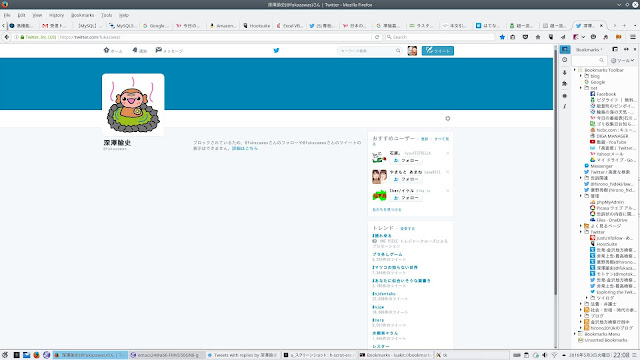This screenshot has height=360, width=640.
Task: Open Twitter notifications bell icon
Action: (x=135, y=50)
